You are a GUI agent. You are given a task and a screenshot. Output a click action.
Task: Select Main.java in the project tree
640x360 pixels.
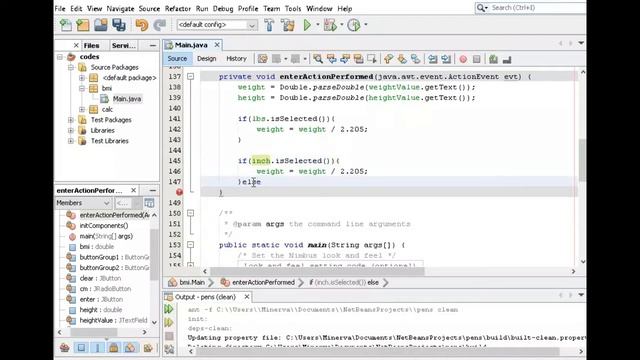pos(127,99)
